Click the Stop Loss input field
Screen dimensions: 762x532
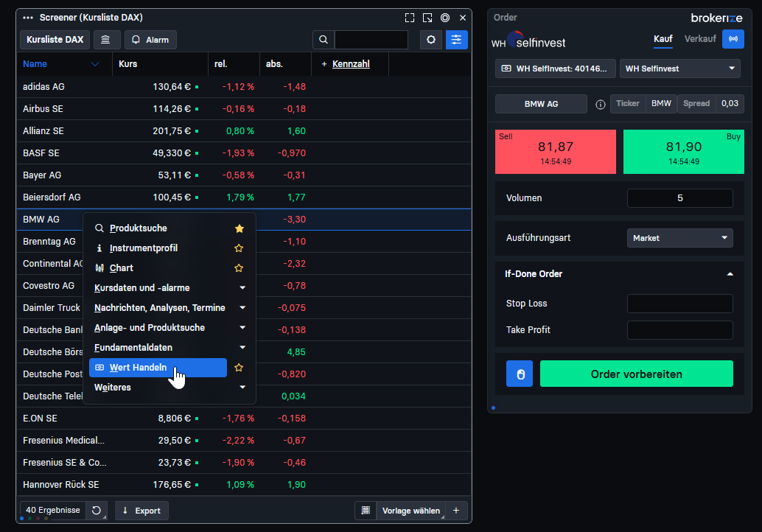(x=680, y=304)
